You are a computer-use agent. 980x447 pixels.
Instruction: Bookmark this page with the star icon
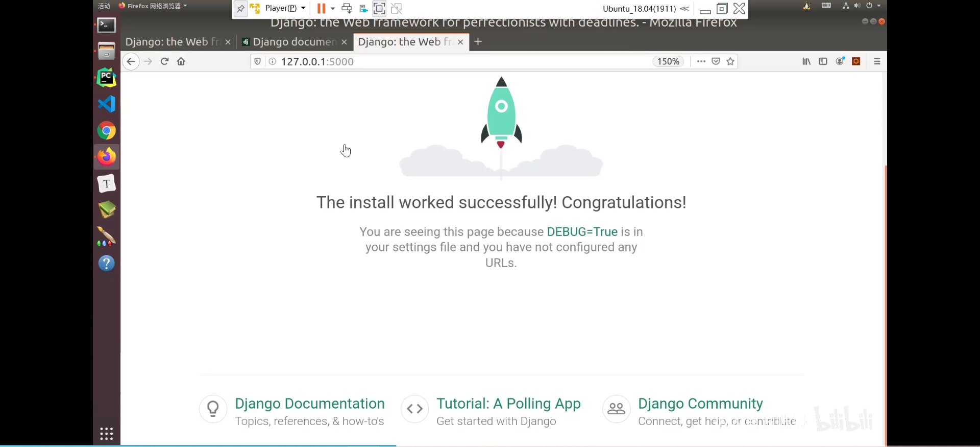(x=730, y=61)
